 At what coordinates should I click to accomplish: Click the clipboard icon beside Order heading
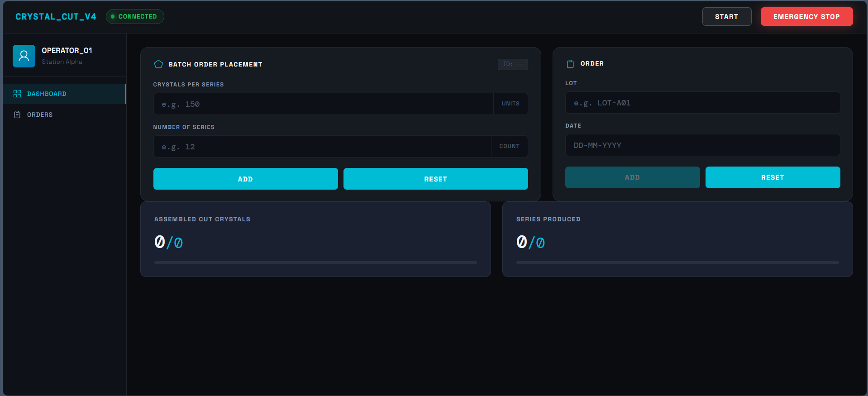pos(570,64)
